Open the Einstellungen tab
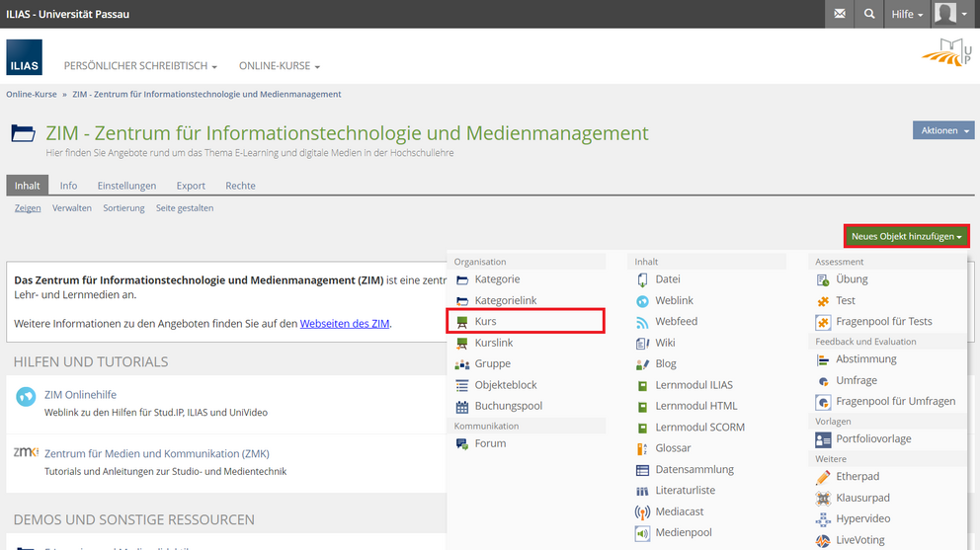The height and width of the screenshot is (550, 980). point(126,186)
